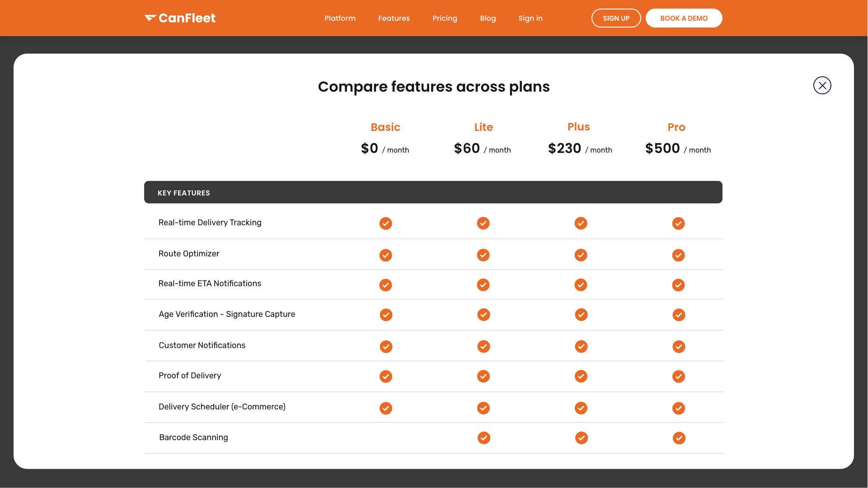
Task: Close the plan comparison modal
Action: (x=822, y=85)
